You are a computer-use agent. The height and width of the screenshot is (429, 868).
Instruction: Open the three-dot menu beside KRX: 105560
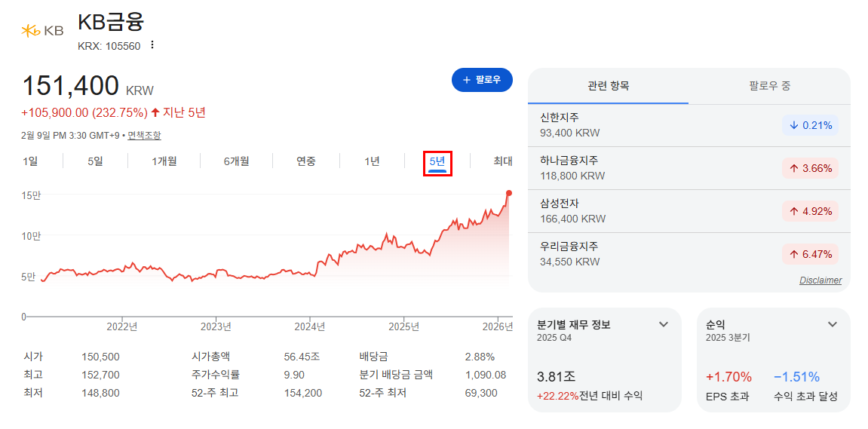(x=153, y=45)
